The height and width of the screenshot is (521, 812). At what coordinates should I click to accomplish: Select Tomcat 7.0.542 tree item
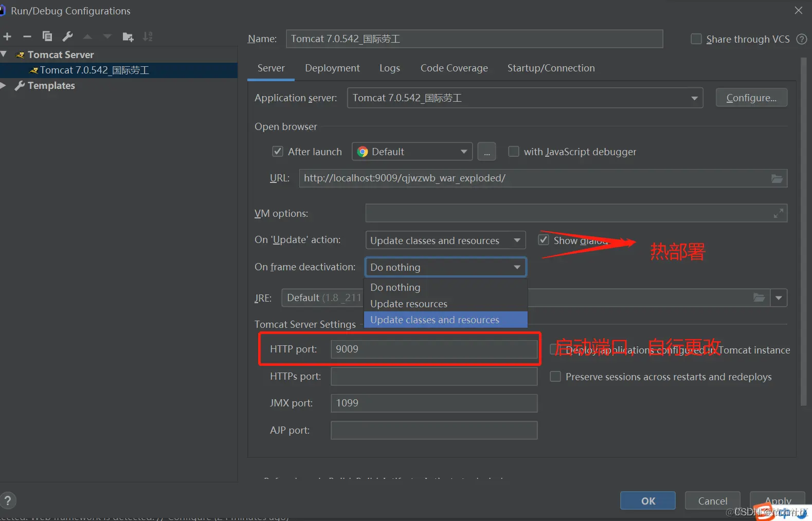click(x=119, y=70)
